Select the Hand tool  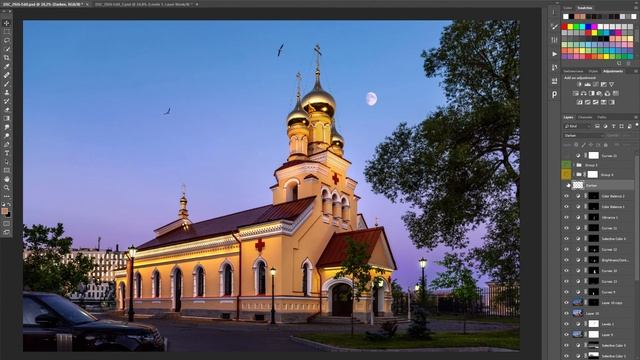click(7, 179)
